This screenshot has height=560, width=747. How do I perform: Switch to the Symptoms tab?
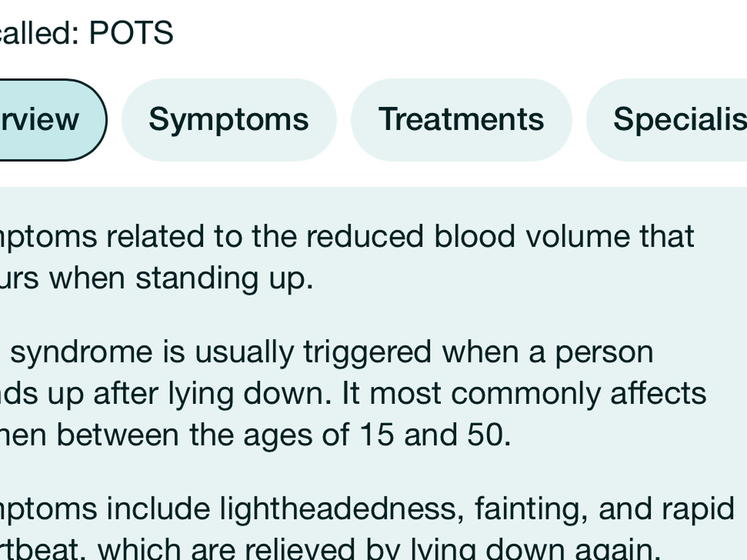point(228,119)
